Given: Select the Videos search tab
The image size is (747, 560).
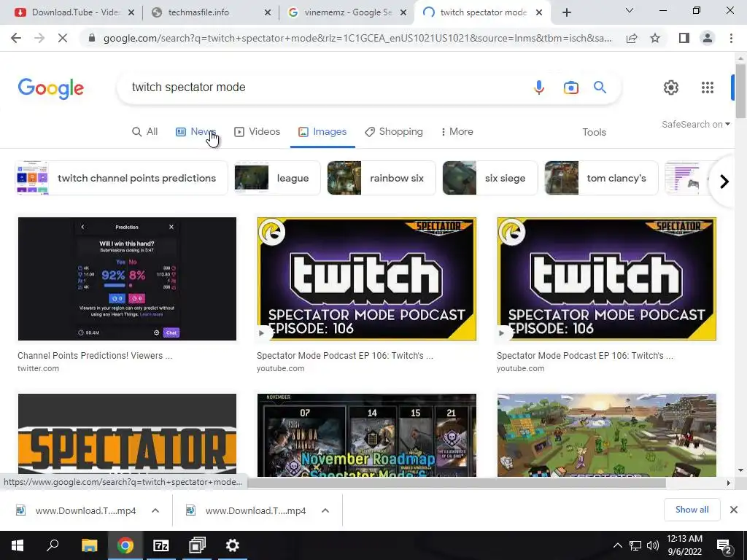Looking at the screenshot, I should tap(258, 132).
